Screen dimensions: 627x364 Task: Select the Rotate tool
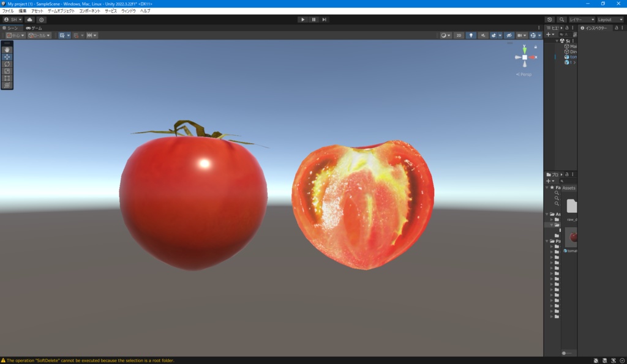(x=7, y=64)
